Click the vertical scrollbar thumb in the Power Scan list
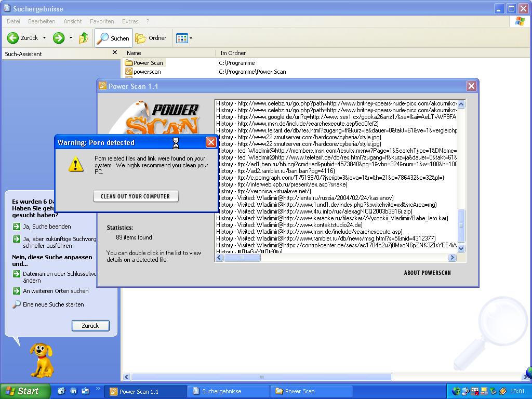Image resolution: width=532 pixels, height=399 pixels. (461, 225)
